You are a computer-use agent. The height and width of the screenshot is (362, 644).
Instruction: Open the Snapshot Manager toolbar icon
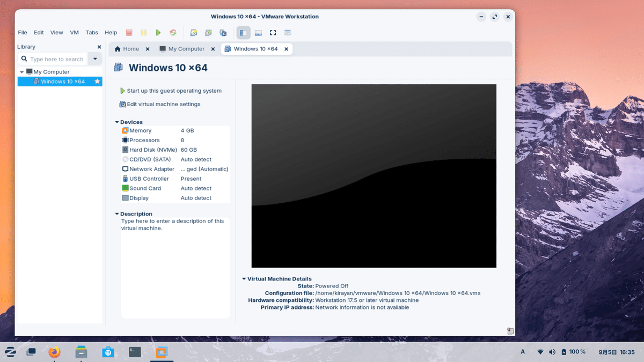223,33
